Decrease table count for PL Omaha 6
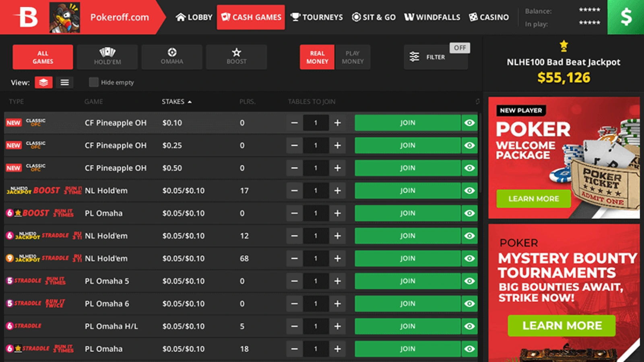 pos(295,304)
